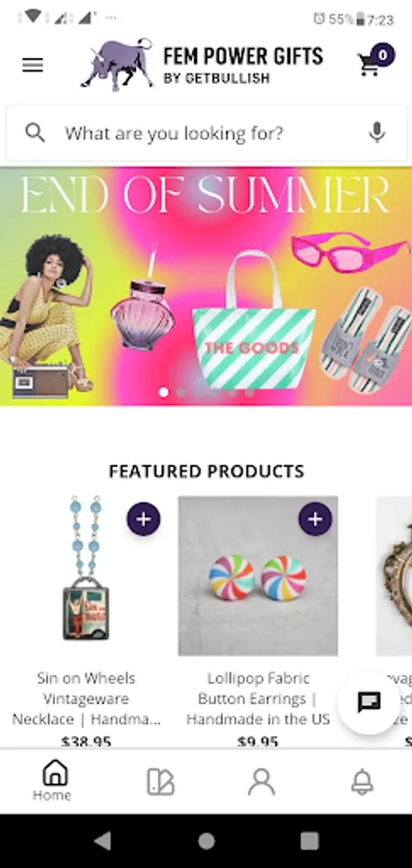Tap the Fem Power Gifts logo
The width and height of the screenshot is (412, 868).
coord(202,65)
